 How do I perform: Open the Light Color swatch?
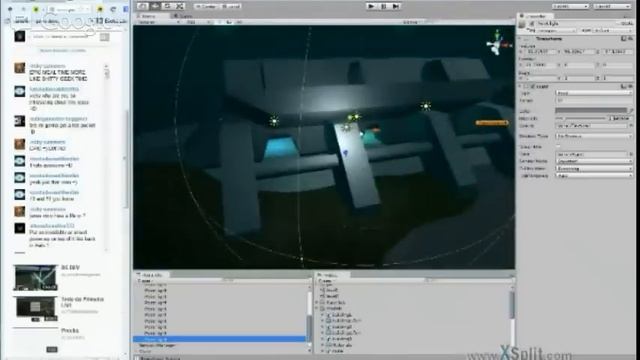pos(591,111)
